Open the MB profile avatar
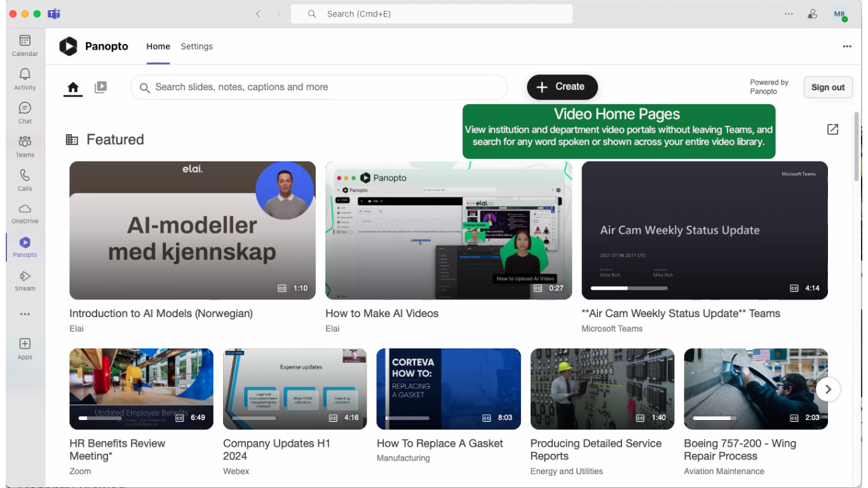The height and width of the screenshot is (488, 868). [840, 14]
